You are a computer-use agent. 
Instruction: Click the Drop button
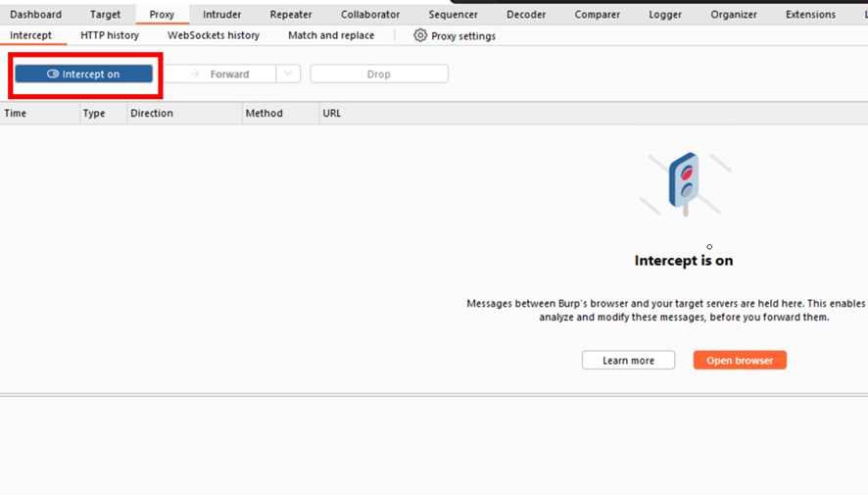(x=379, y=74)
